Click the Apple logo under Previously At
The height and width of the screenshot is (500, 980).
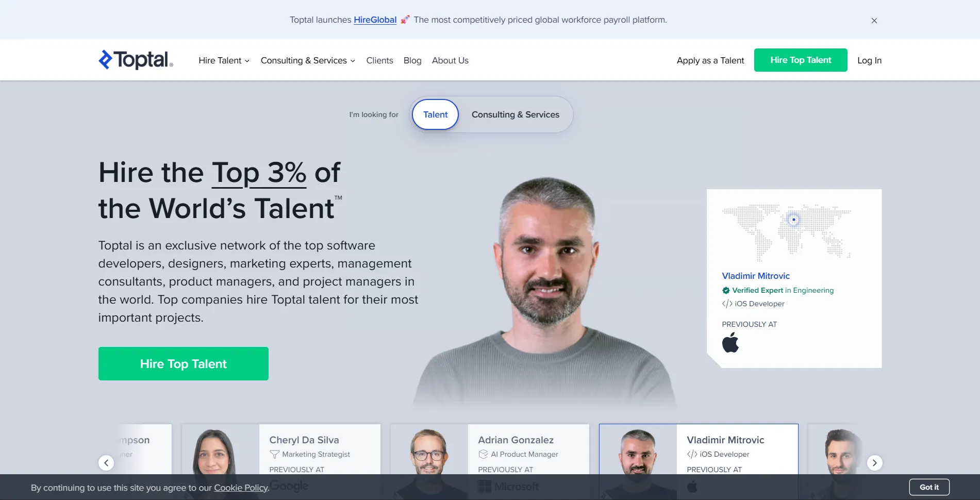tap(730, 342)
